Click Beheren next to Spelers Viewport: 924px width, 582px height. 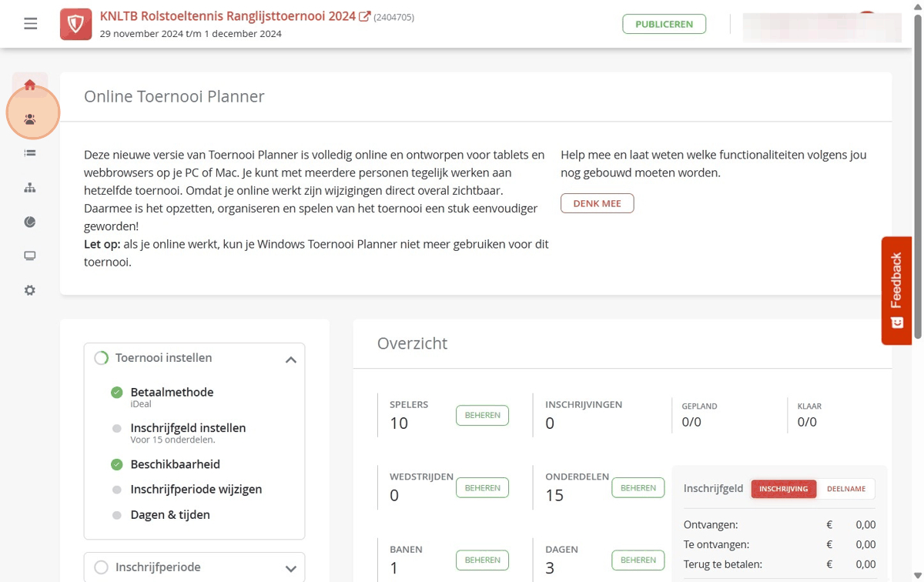[482, 415]
